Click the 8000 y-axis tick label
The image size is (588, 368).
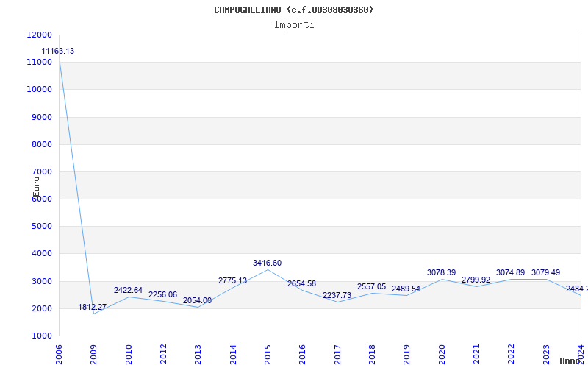(40, 144)
